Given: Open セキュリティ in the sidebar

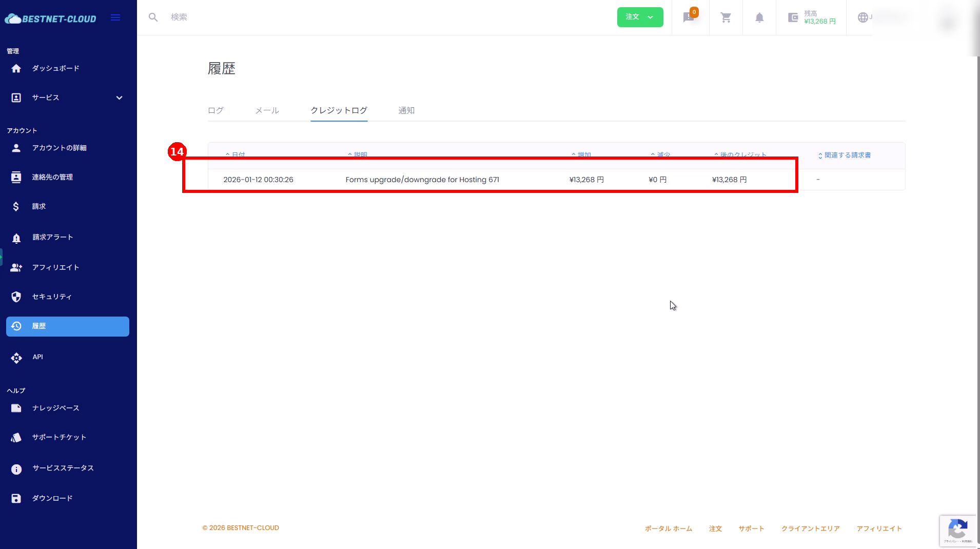Looking at the screenshot, I should coord(52,297).
